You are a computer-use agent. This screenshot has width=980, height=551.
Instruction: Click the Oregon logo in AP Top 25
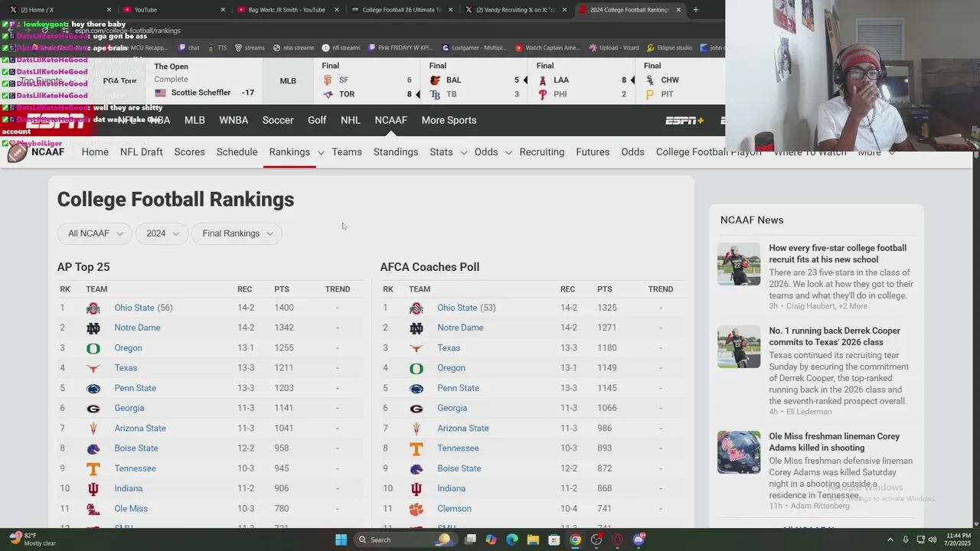(x=93, y=348)
